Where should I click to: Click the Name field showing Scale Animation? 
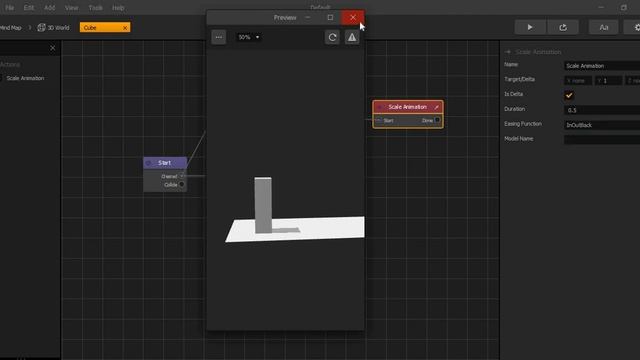(602, 66)
